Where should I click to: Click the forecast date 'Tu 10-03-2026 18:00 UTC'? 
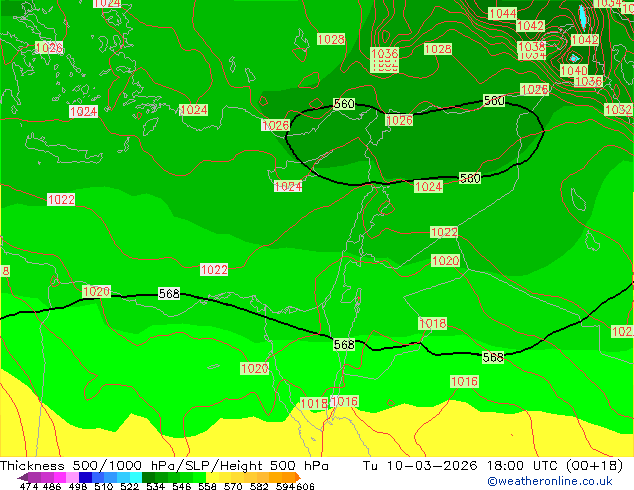(461, 466)
